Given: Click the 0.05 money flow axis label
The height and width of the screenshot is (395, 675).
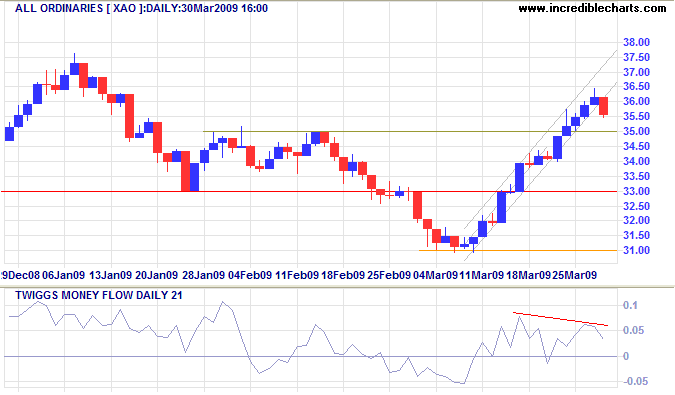Looking at the screenshot, I should [633, 330].
